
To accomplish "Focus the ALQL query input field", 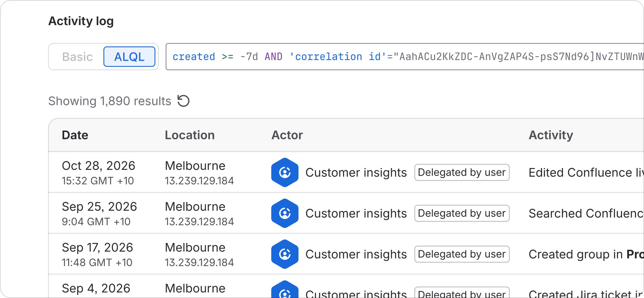I will point(405,57).
